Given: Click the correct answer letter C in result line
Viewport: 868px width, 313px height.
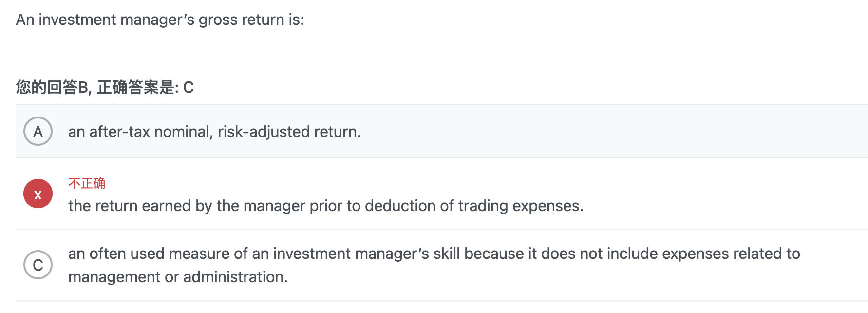Looking at the screenshot, I should tap(189, 87).
